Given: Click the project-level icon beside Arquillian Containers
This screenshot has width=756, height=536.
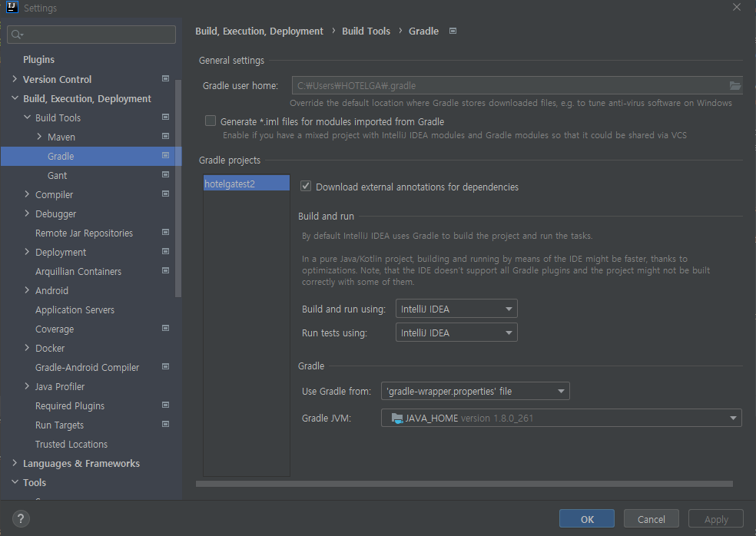Looking at the screenshot, I should point(165,270).
